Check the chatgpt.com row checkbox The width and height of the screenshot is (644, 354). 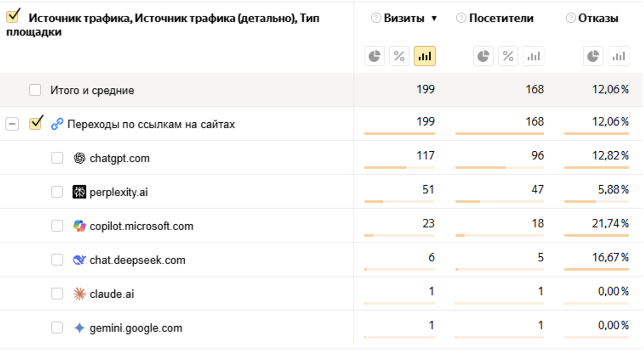tap(57, 158)
